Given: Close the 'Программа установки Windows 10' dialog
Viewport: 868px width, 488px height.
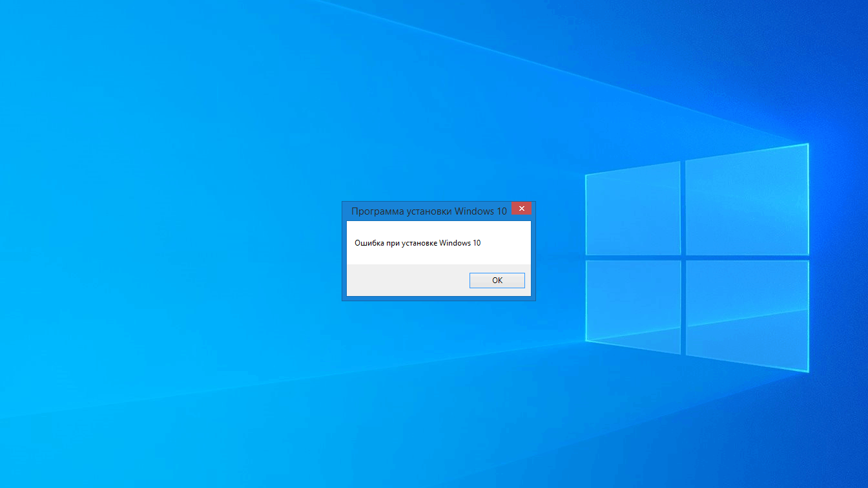Looking at the screenshot, I should click(x=521, y=208).
